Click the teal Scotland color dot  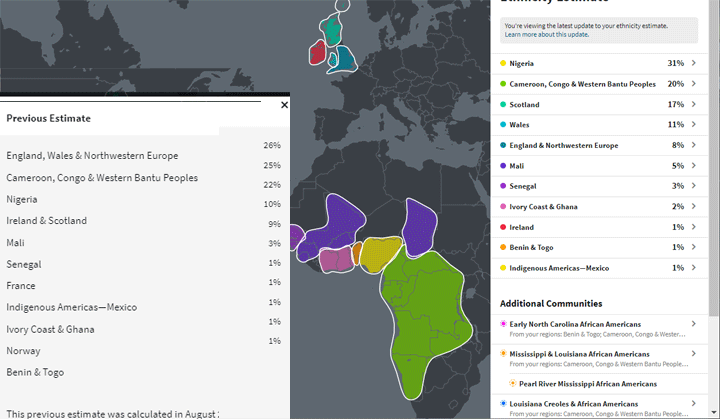pos(503,104)
